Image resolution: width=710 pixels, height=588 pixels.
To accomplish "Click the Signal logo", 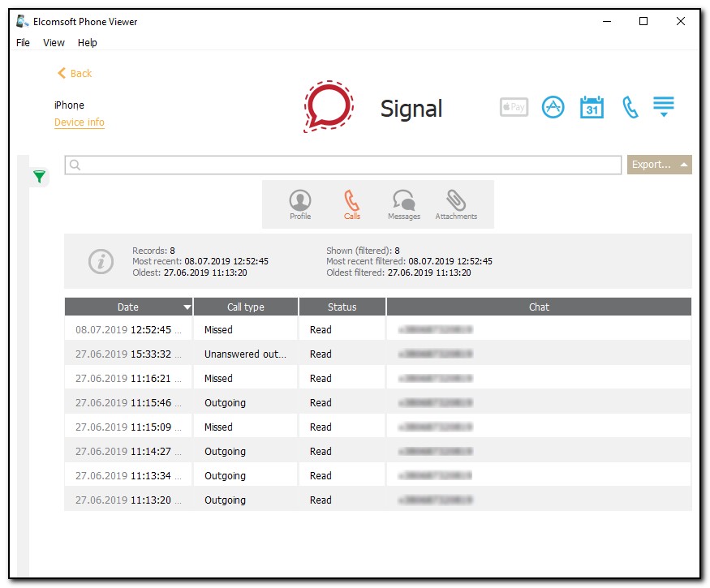I will click(328, 105).
